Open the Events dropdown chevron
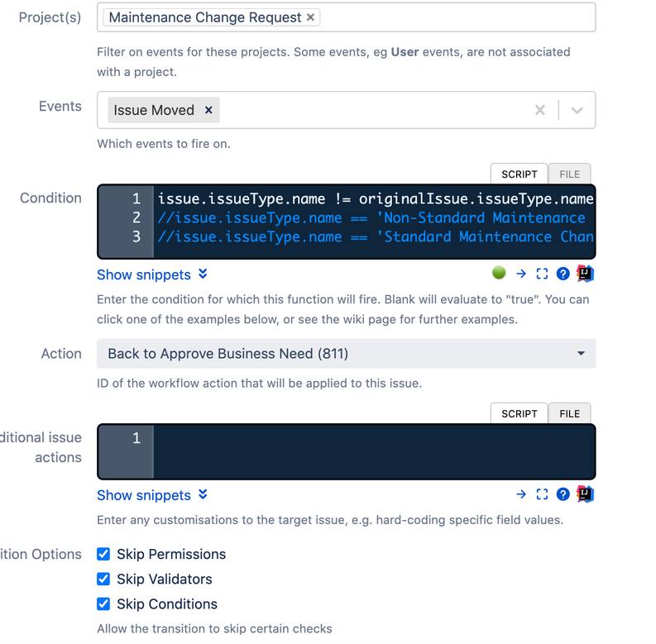Viewport: 656px width, 644px height. 577,110
